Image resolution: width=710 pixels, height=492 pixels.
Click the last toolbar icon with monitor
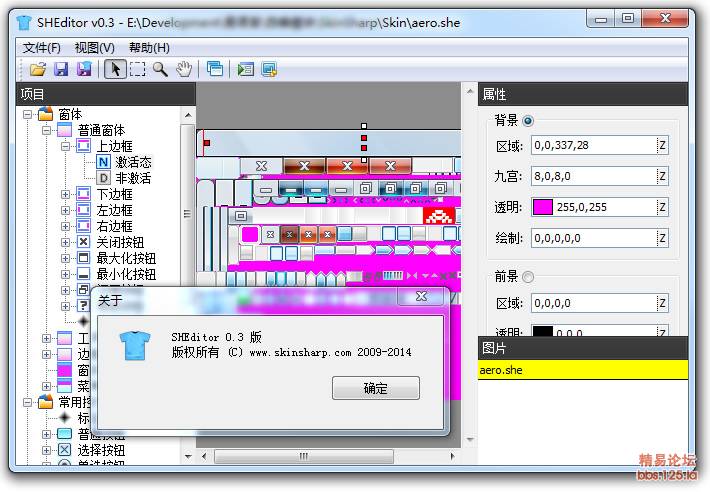269,69
